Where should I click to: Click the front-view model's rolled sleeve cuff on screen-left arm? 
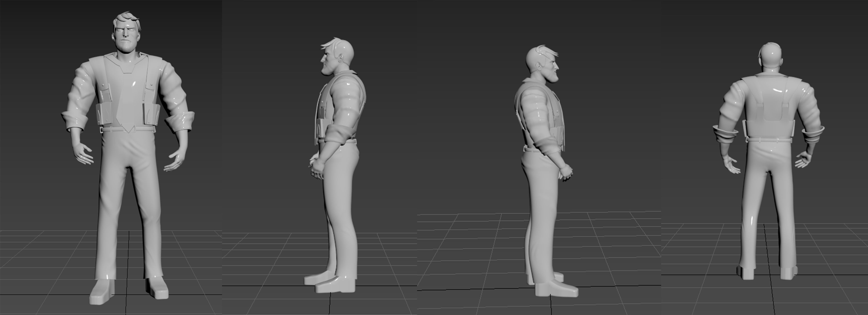pos(75,122)
